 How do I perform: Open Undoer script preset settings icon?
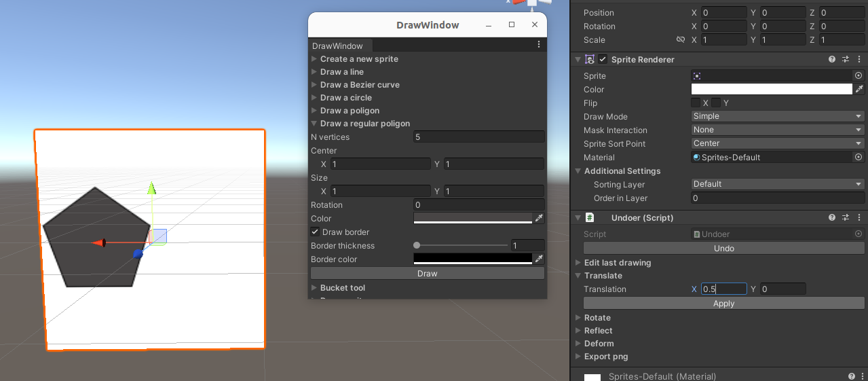(x=846, y=218)
